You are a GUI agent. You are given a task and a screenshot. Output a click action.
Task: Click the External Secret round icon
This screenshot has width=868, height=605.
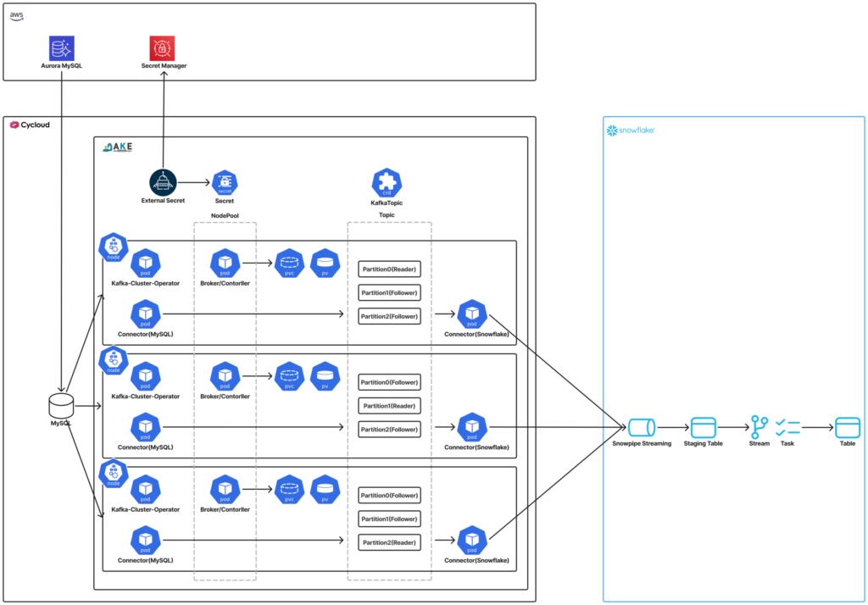pyautogui.click(x=163, y=181)
